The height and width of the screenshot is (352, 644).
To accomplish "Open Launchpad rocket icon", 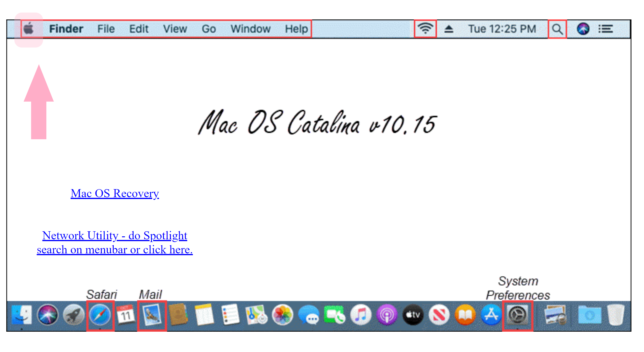I will [x=74, y=315].
